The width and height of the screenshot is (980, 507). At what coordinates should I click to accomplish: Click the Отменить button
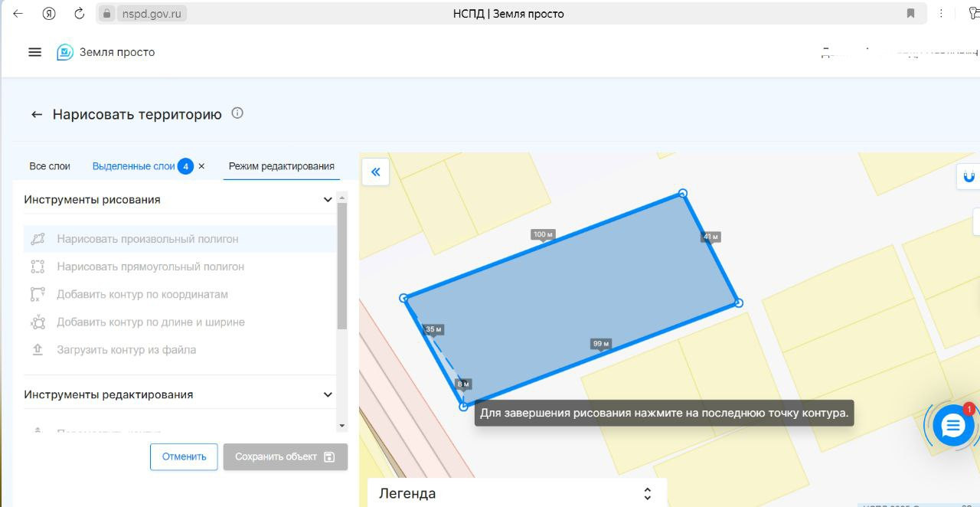184,456
